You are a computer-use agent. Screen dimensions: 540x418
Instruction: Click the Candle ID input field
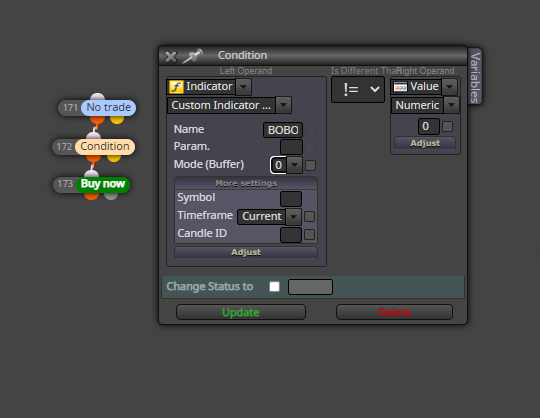click(x=291, y=235)
